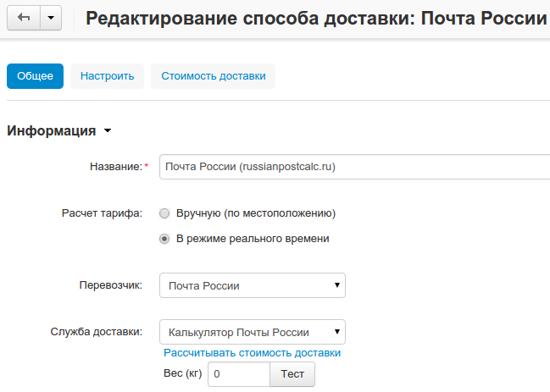Click Рассчитывать стоимость доставки link
The image size is (550, 392).
(x=253, y=353)
